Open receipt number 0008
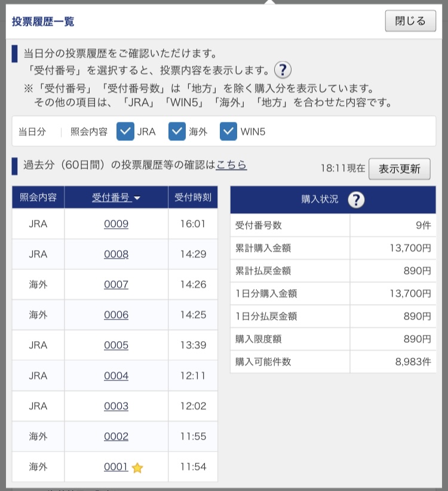Viewport: 448px width, 491px height. click(x=116, y=254)
